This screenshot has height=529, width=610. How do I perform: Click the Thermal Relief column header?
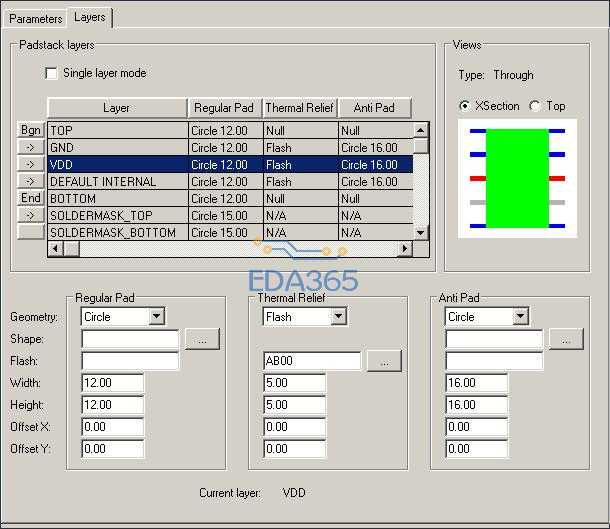point(300,108)
